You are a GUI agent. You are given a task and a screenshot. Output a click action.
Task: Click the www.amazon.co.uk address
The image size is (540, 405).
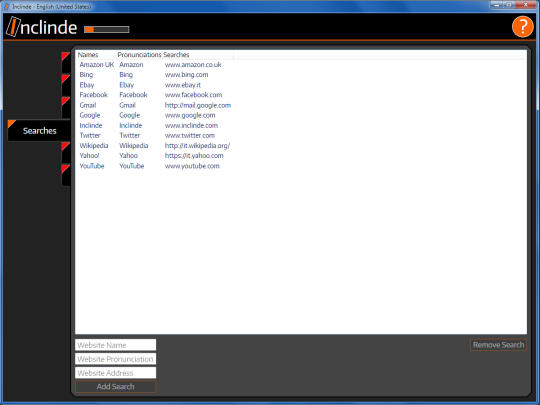tap(193, 65)
